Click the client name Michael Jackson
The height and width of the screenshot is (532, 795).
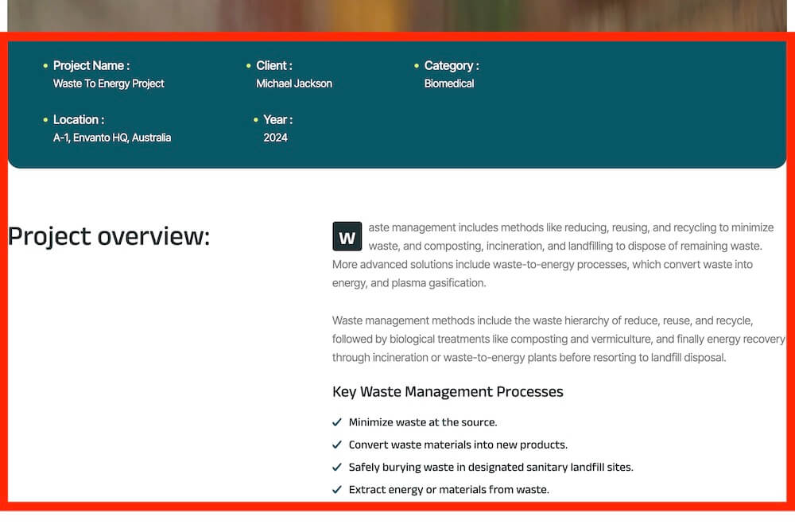click(294, 83)
